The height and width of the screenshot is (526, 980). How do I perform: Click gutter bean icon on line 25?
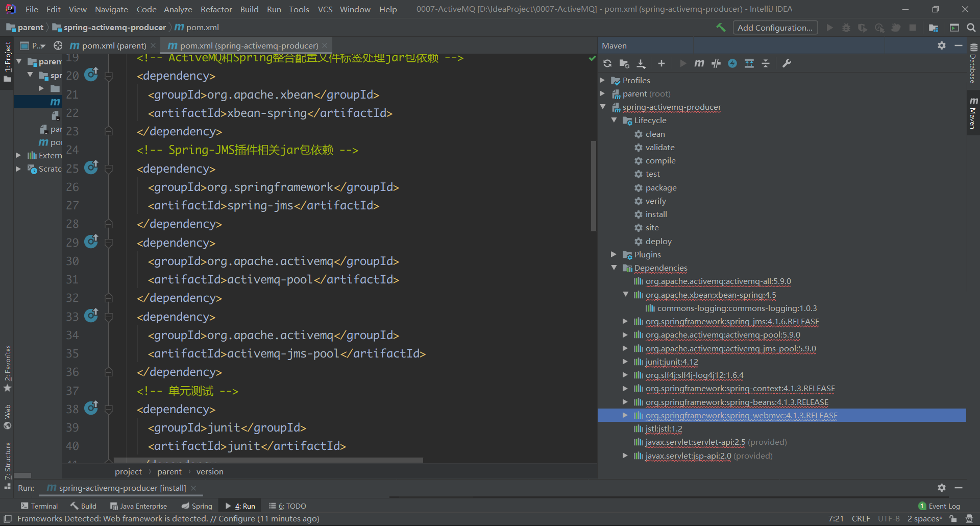[x=91, y=168]
